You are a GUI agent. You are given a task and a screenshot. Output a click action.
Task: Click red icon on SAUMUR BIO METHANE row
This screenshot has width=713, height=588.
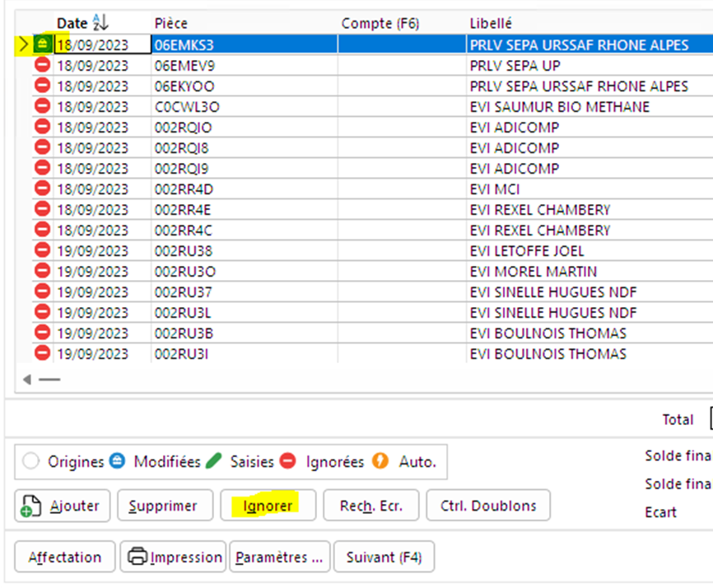[x=42, y=106]
